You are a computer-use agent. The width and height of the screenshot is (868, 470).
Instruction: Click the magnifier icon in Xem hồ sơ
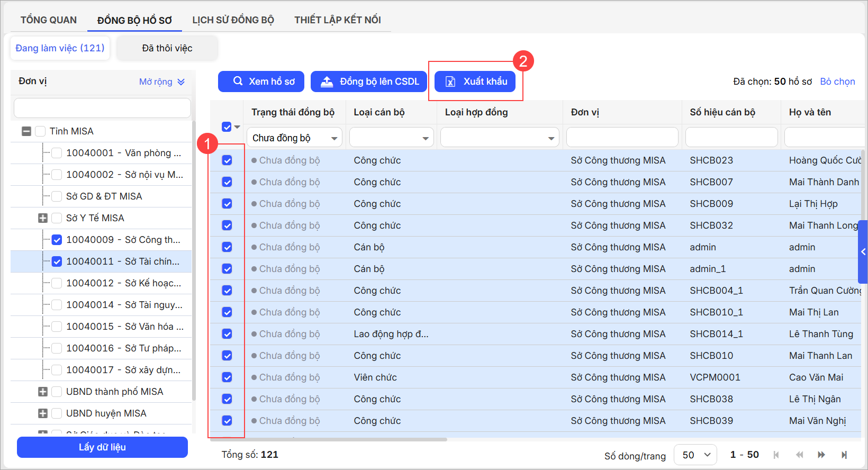pyautogui.click(x=238, y=81)
